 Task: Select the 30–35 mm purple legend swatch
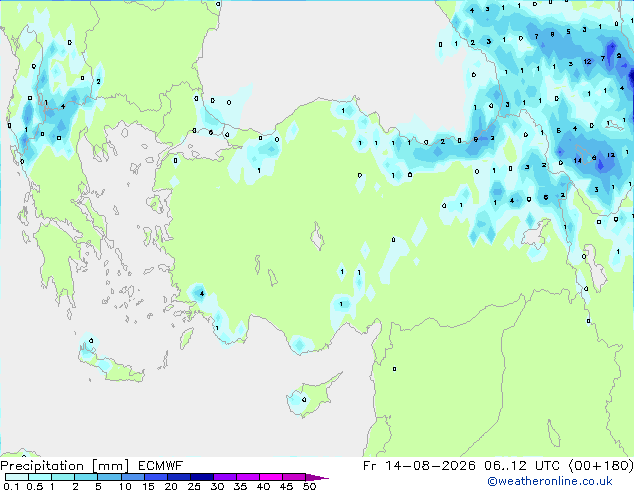click(224, 477)
